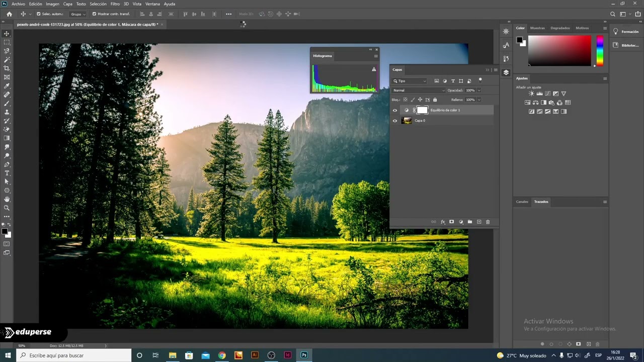644x362 pixels.
Task: Hide the Capa 0 layer
Action: click(x=395, y=121)
